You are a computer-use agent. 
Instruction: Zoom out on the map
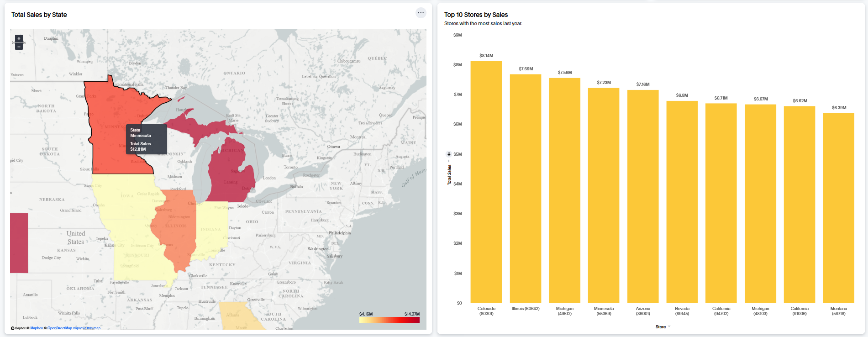point(19,46)
